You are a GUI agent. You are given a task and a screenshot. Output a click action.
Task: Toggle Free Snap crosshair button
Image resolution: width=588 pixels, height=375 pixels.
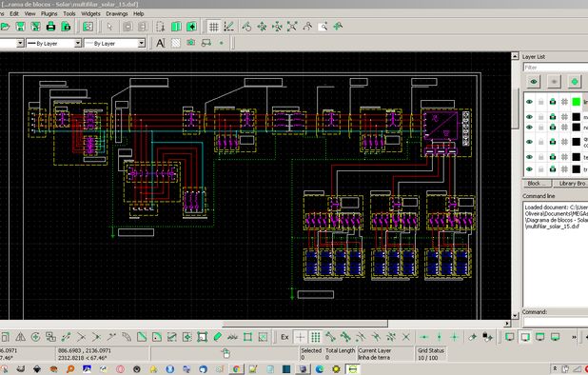point(300,337)
